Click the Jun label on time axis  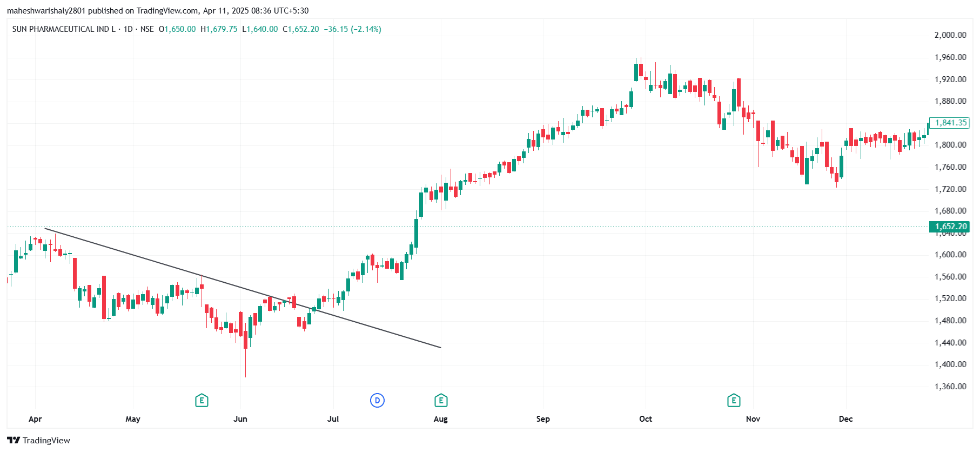pos(240,419)
